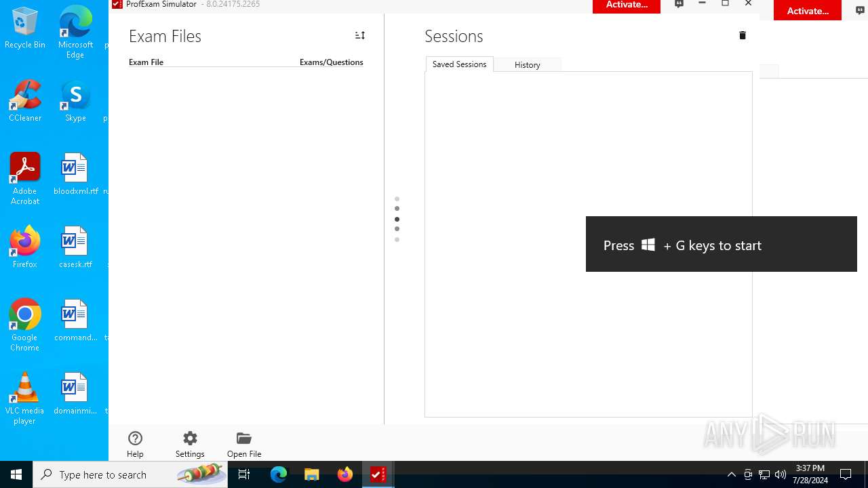
Task: Open Adobe Acrobat desktop shortcut
Action: pyautogui.click(x=25, y=179)
